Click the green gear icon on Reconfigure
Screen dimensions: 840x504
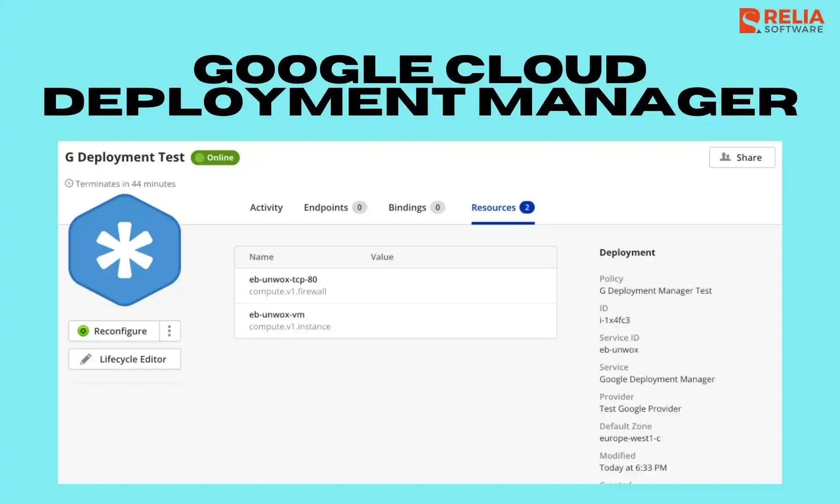[x=83, y=331]
